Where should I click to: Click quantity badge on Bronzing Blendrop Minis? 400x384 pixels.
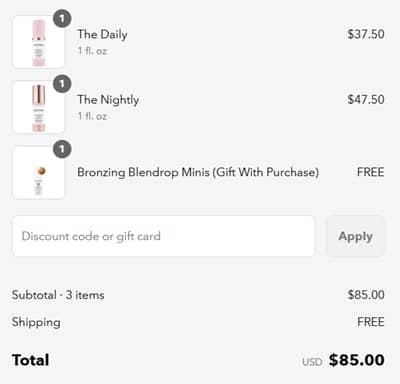62,149
